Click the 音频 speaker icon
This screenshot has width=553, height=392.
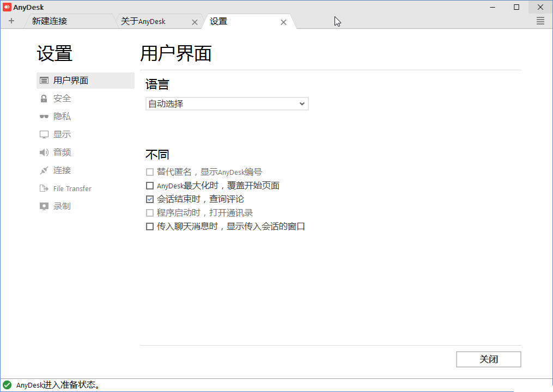click(44, 152)
